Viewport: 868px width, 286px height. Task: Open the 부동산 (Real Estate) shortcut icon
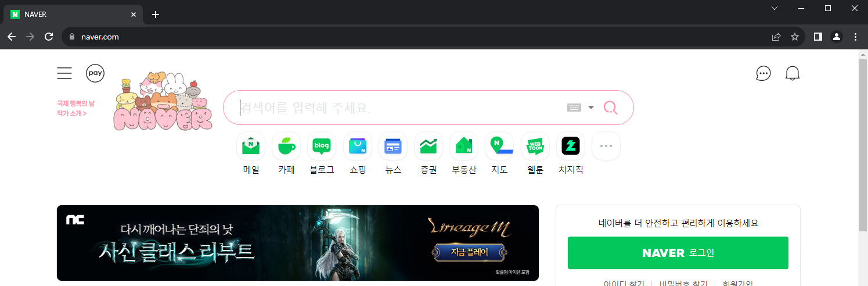point(464,146)
